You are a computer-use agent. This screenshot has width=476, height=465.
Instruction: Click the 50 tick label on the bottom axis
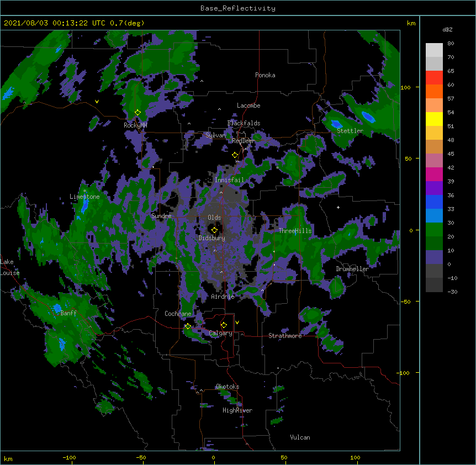click(x=284, y=457)
